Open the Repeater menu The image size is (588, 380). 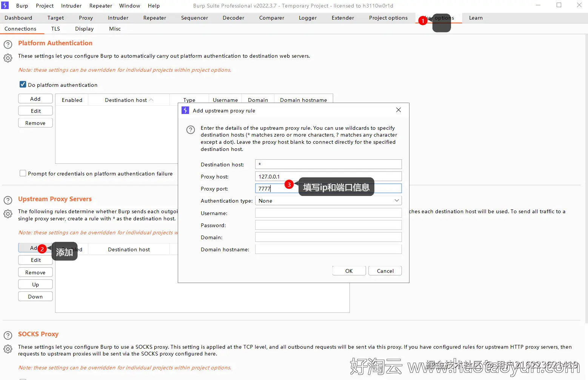point(101,6)
